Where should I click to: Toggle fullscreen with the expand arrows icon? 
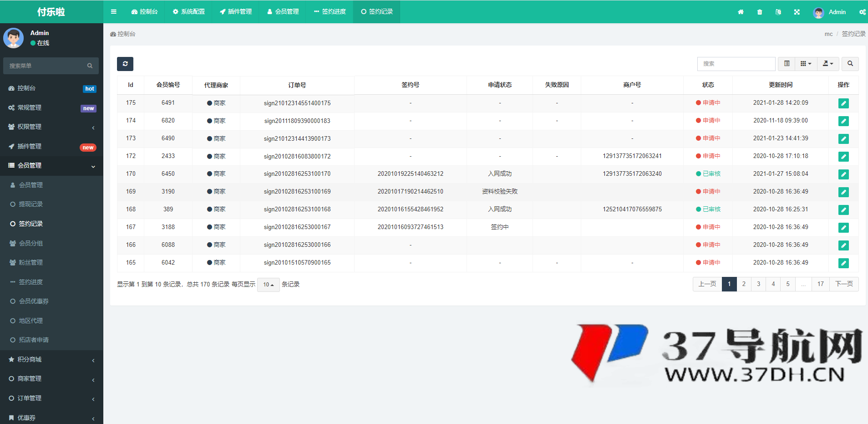797,12
